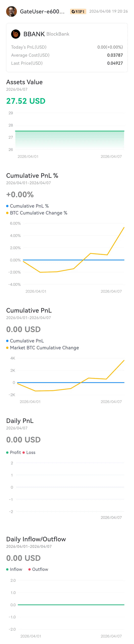Select the green Assets Value chart line
The image size is (134, 644).
70,131
